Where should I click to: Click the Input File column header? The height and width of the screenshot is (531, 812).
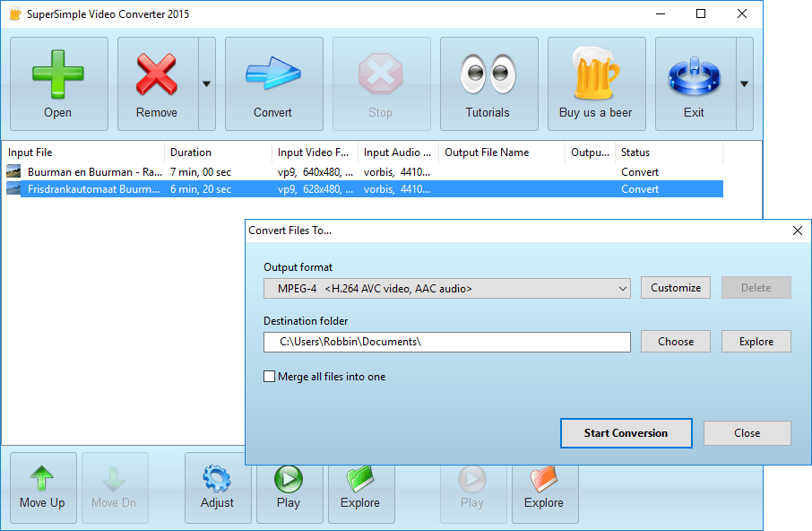(84, 152)
